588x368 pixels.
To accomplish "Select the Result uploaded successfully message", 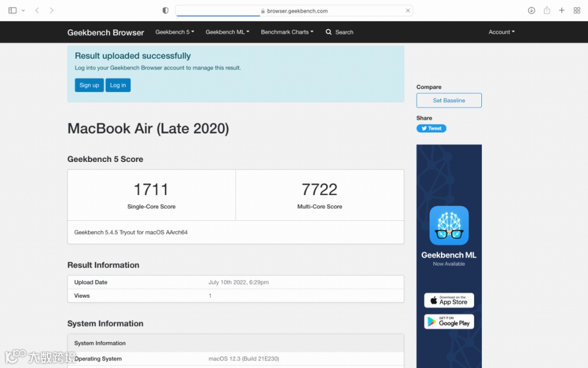I will coord(133,56).
